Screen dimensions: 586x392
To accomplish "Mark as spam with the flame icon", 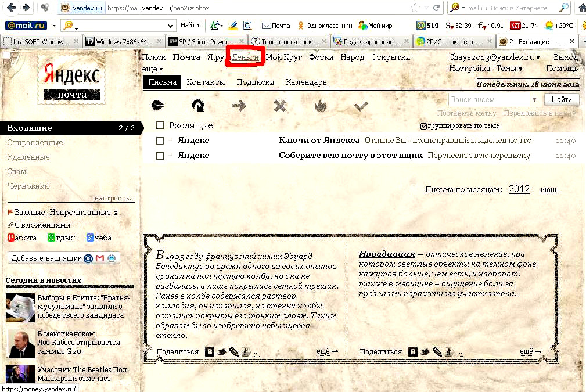I will [x=320, y=106].
